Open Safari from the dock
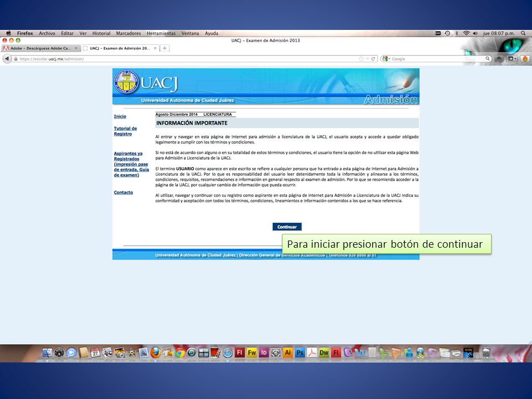The image size is (532, 399). (228, 353)
